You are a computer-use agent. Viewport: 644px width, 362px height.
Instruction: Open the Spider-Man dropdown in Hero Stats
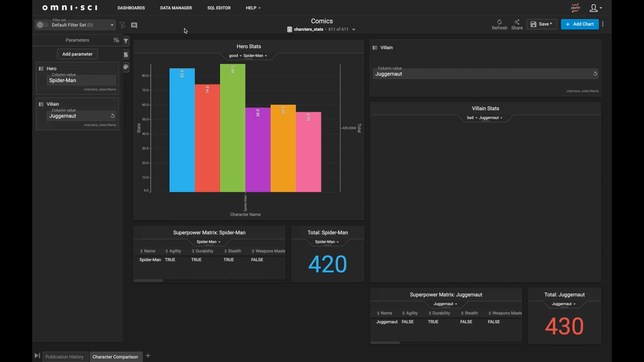click(x=255, y=56)
